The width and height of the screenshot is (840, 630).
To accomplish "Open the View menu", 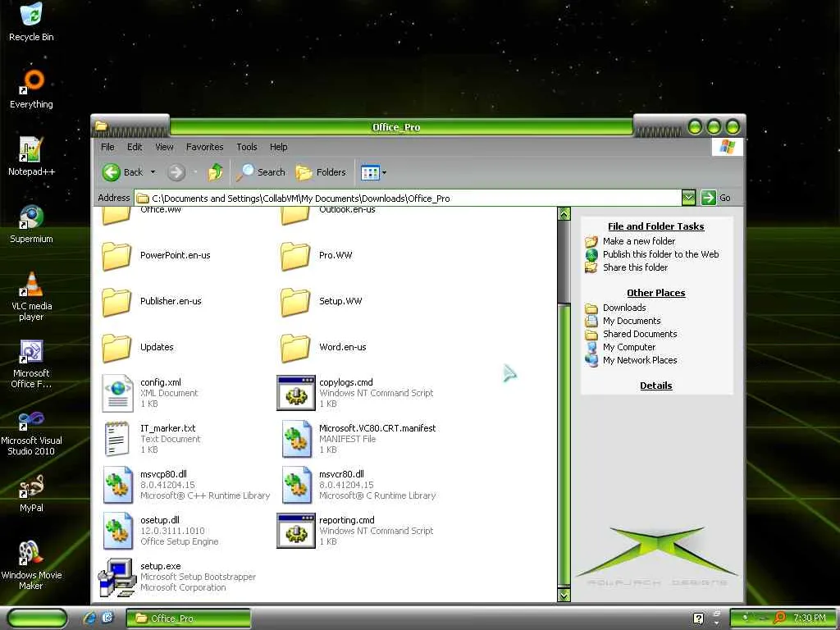I will point(164,147).
